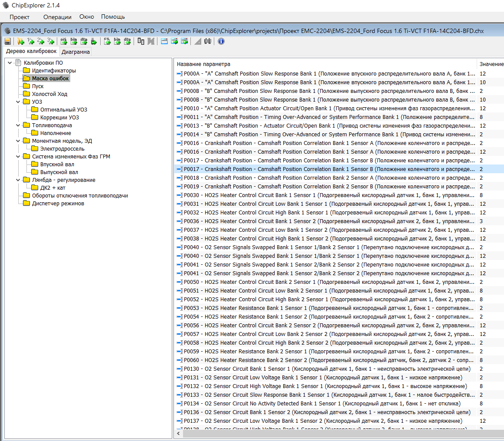Click the add 1D calibration icon
This screenshot has height=441, width=504.
click(30, 41)
